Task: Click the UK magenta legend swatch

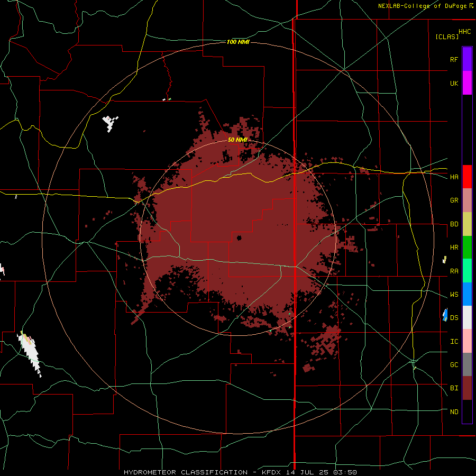Action: coord(467,83)
